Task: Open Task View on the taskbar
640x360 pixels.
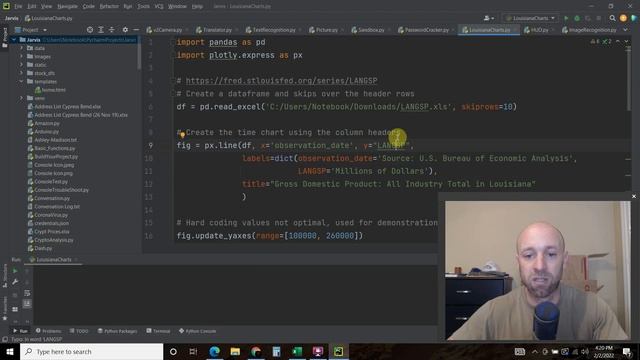Action: pos(193,351)
